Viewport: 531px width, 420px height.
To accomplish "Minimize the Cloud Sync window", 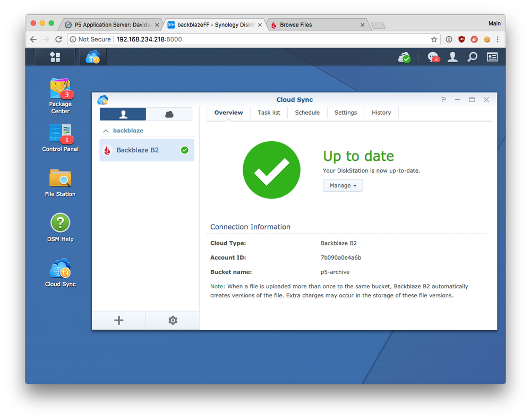I will (458, 100).
